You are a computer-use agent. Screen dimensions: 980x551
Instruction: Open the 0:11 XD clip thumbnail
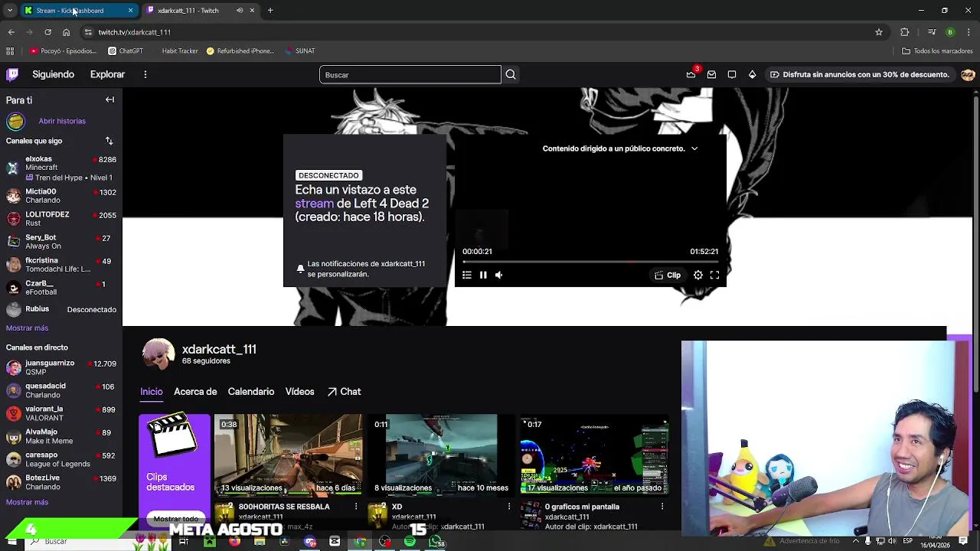(441, 455)
